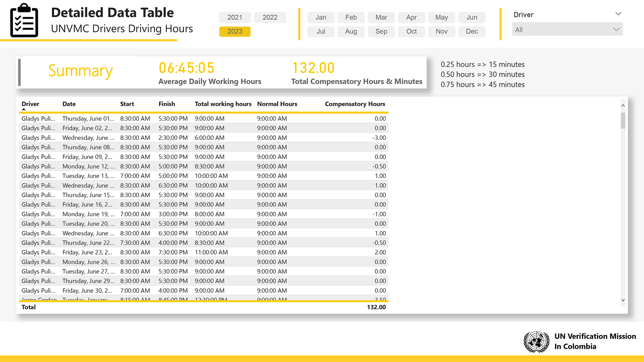Filter by Aug month

351,31
